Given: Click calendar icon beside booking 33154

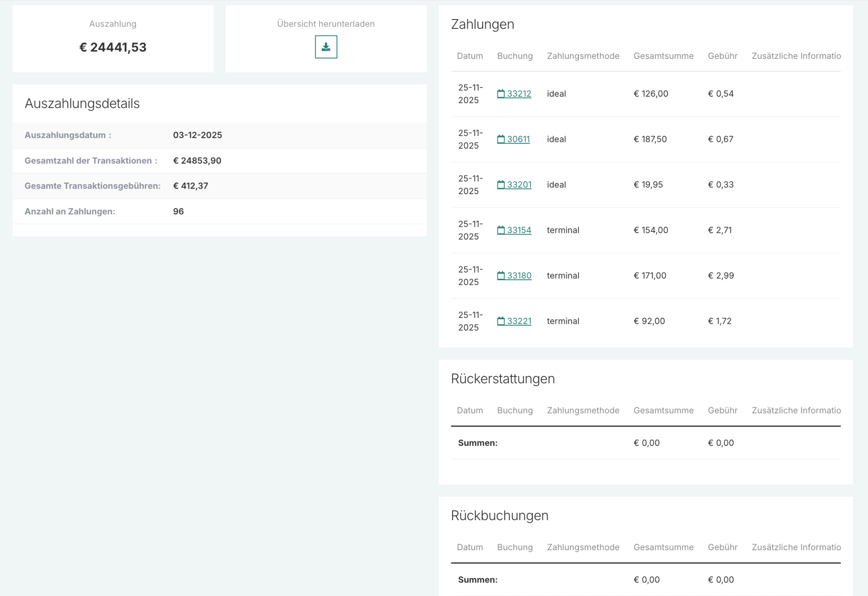Looking at the screenshot, I should 501,230.
